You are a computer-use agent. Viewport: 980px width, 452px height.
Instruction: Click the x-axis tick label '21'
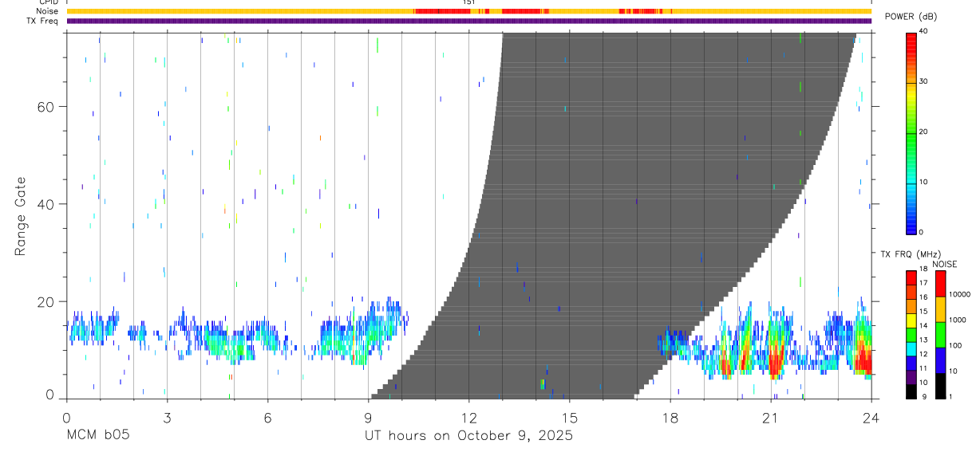[x=770, y=417]
